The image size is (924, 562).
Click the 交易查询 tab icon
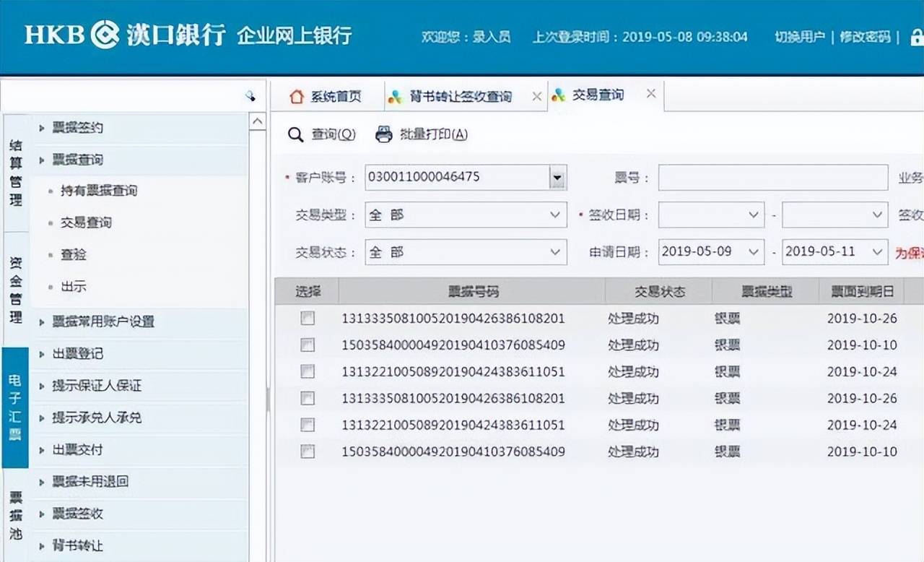559,95
